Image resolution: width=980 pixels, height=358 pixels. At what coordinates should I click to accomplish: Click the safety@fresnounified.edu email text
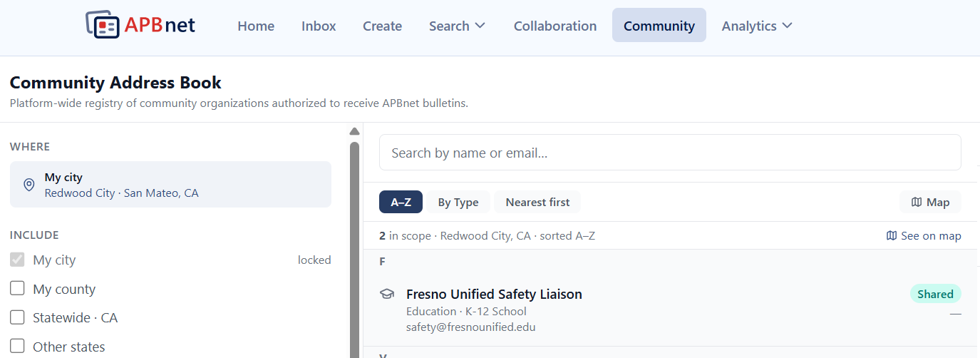[470, 327]
